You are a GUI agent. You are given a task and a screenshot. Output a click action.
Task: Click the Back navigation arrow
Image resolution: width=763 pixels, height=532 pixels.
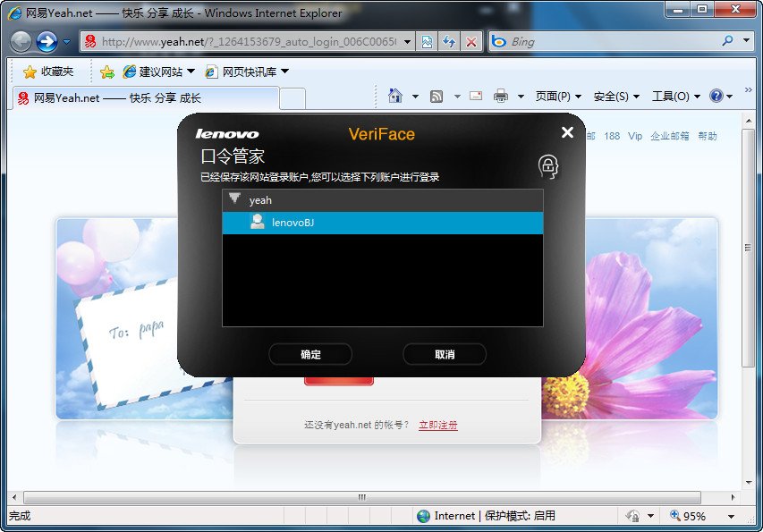coord(19,40)
